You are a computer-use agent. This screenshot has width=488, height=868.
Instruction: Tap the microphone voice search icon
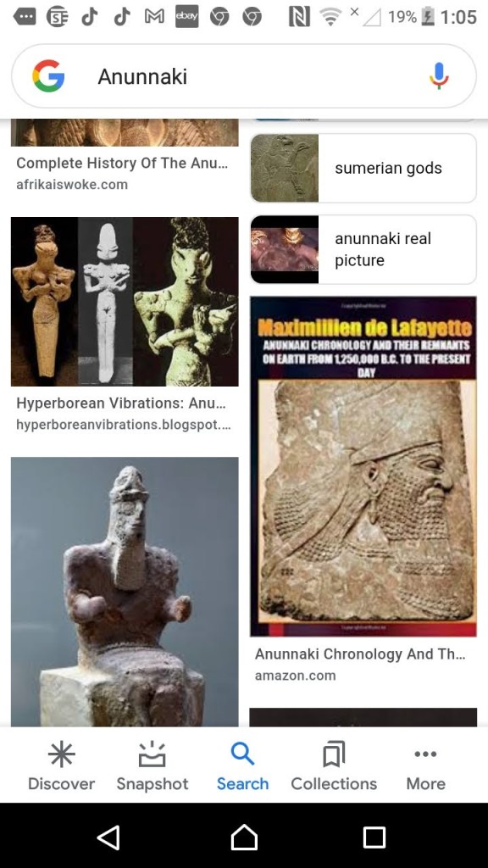pyautogui.click(x=439, y=75)
